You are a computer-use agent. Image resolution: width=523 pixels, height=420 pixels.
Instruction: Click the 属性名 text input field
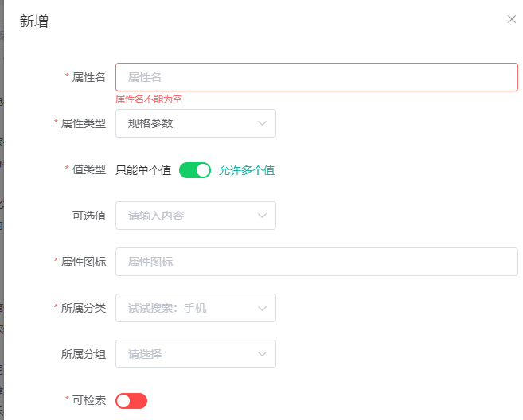[316, 77]
